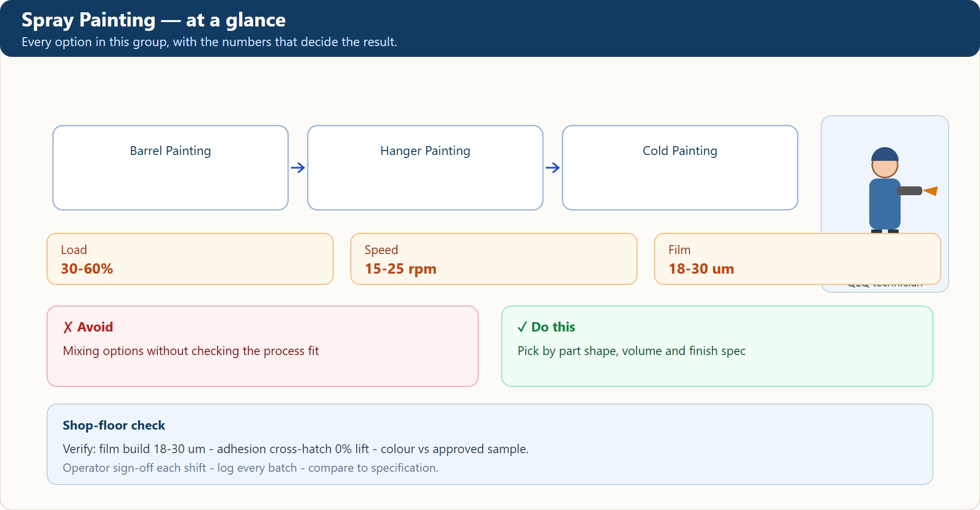Click "Mixing options without checking the process fit"

coord(191,351)
